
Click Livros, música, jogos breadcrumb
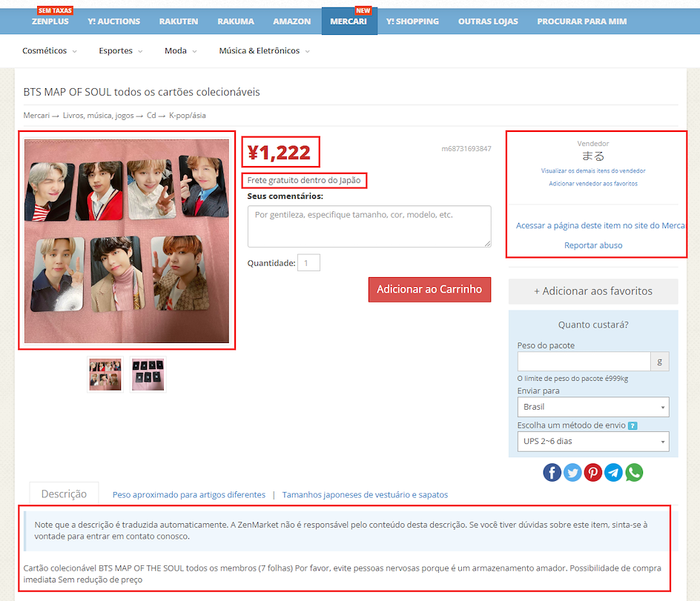[x=98, y=116]
